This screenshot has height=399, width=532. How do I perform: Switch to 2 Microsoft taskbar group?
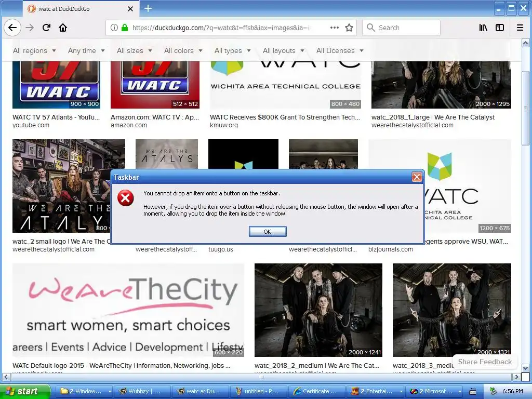click(435, 391)
